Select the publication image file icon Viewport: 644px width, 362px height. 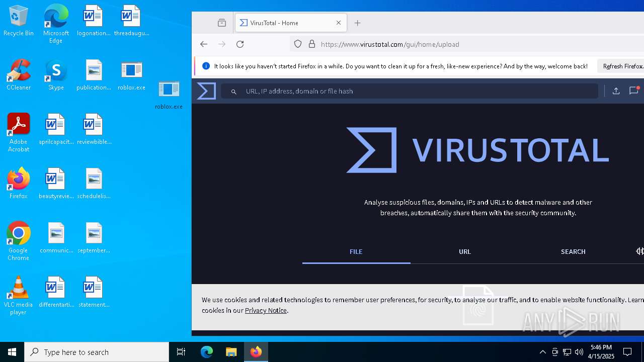[94, 75]
